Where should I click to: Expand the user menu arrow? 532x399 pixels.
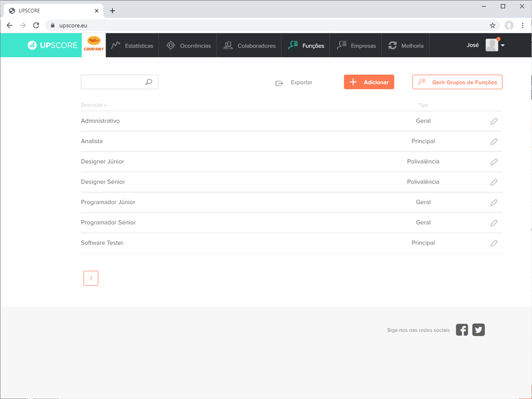503,45
